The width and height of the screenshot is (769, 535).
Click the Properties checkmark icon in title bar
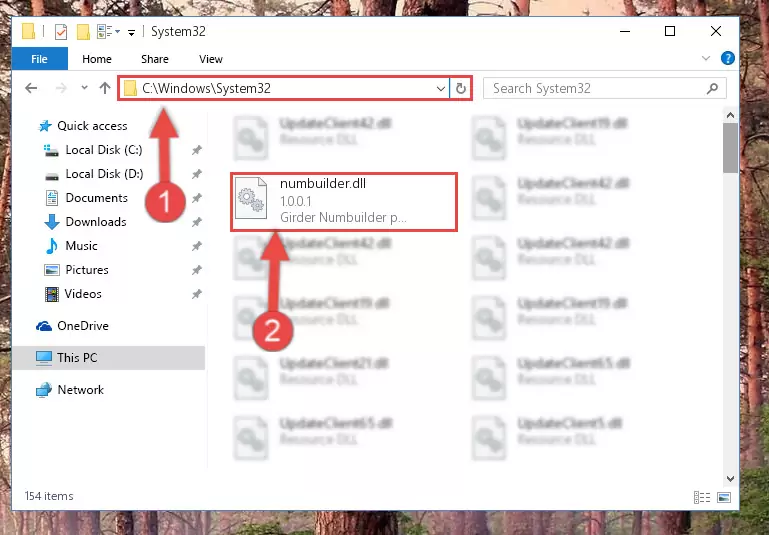(x=61, y=32)
